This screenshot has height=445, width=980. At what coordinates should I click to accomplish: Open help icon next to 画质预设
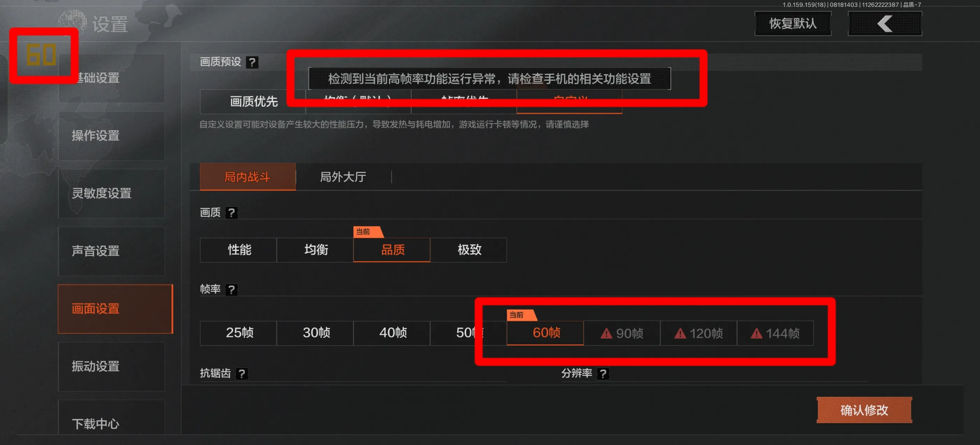click(252, 62)
